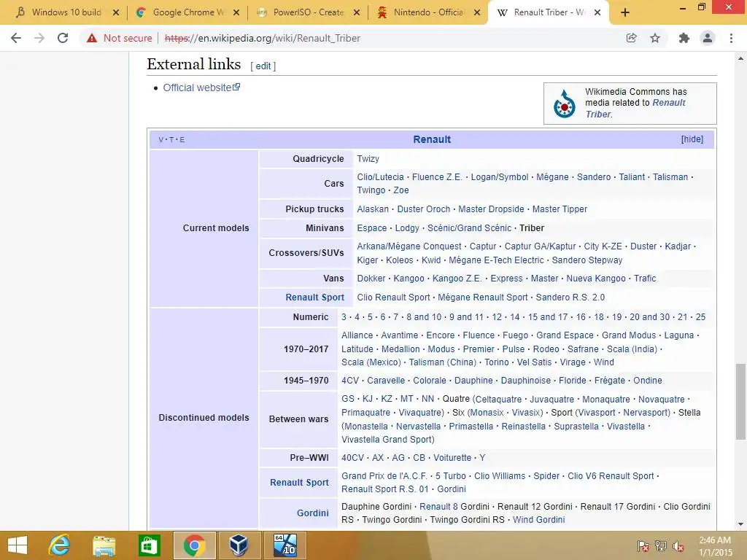Open the Gordini row heading link
This screenshot has width=747, height=560.
[x=312, y=513]
